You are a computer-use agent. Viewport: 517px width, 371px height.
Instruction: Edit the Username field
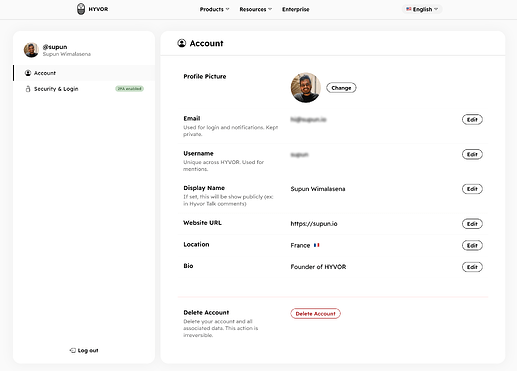coord(472,154)
